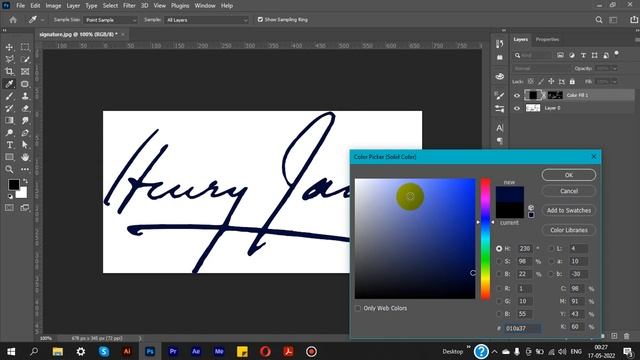Switch to the Properties tab
This screenshot has height=360, width=640.
tap(547, 40)
